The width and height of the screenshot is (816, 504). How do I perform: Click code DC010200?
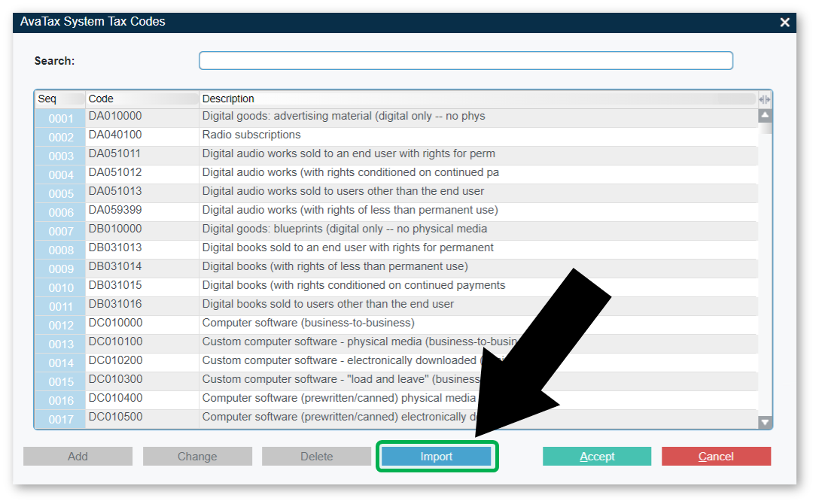115,360
